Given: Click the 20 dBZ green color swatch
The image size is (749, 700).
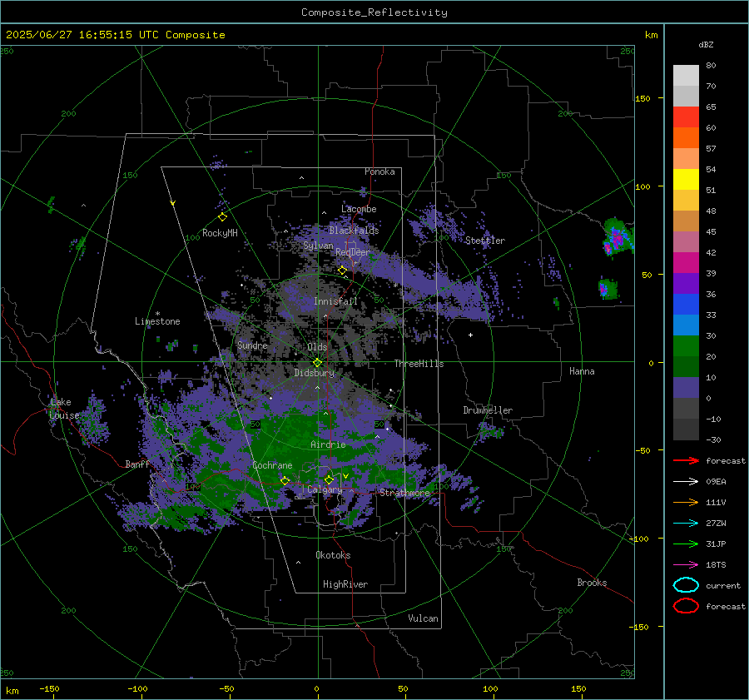Looking at the screenshot, I should point(686,366).
